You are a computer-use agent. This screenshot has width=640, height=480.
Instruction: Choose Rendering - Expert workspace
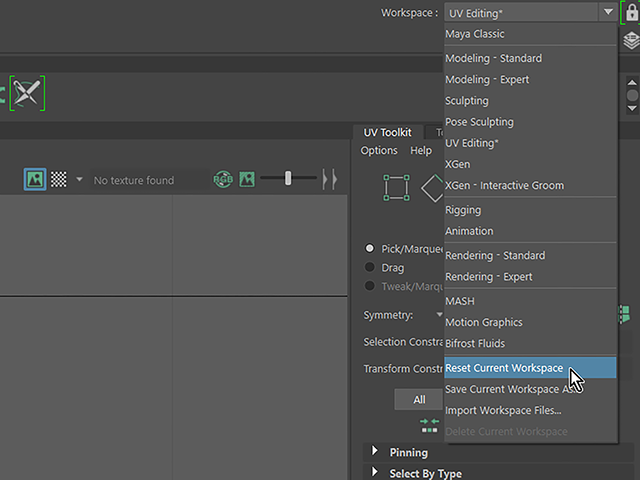click(530, 277)
